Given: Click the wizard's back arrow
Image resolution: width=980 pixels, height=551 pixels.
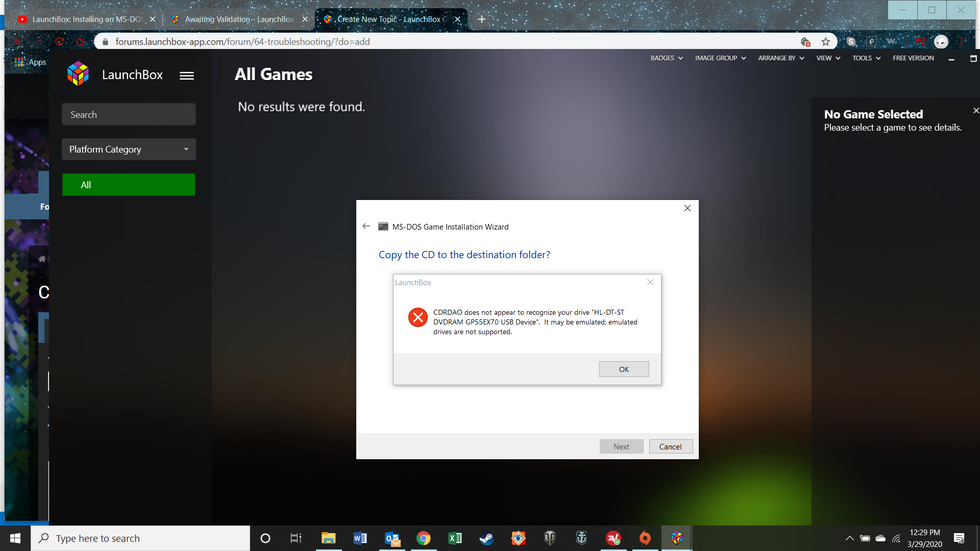Looking at the screenshot, I should pyautogui.click(x=366, y=227).
